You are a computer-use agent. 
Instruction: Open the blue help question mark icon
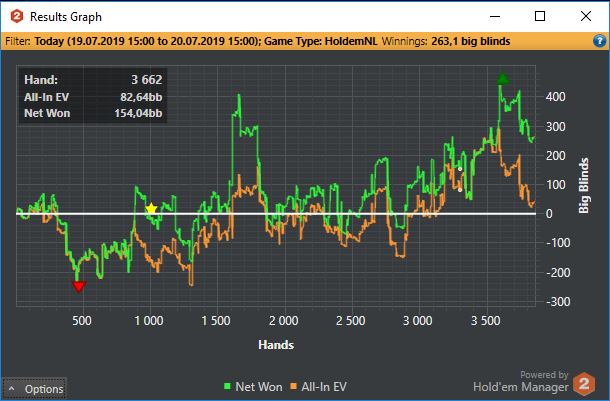coord(599,41)
